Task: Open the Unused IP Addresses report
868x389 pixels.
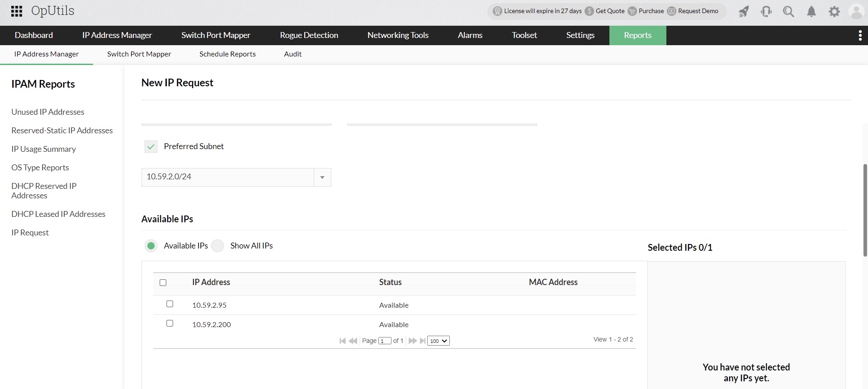Action: [x=48, y=112]
